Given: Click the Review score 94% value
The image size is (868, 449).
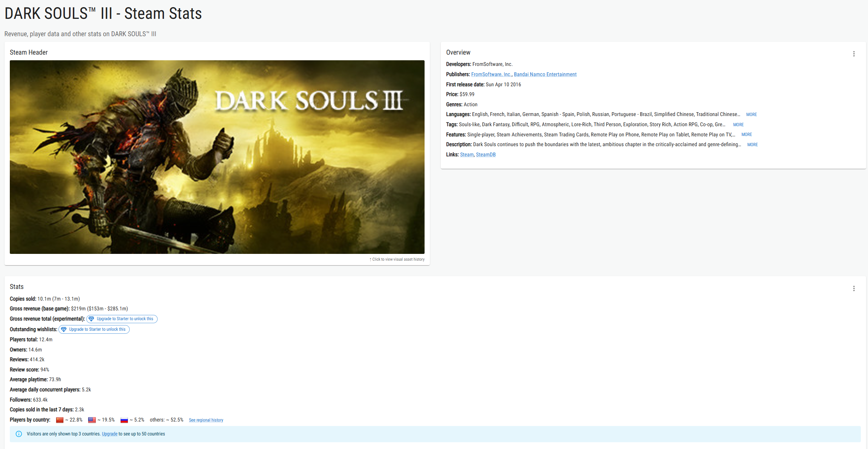Looking at the screenshot, I should 45,370.
